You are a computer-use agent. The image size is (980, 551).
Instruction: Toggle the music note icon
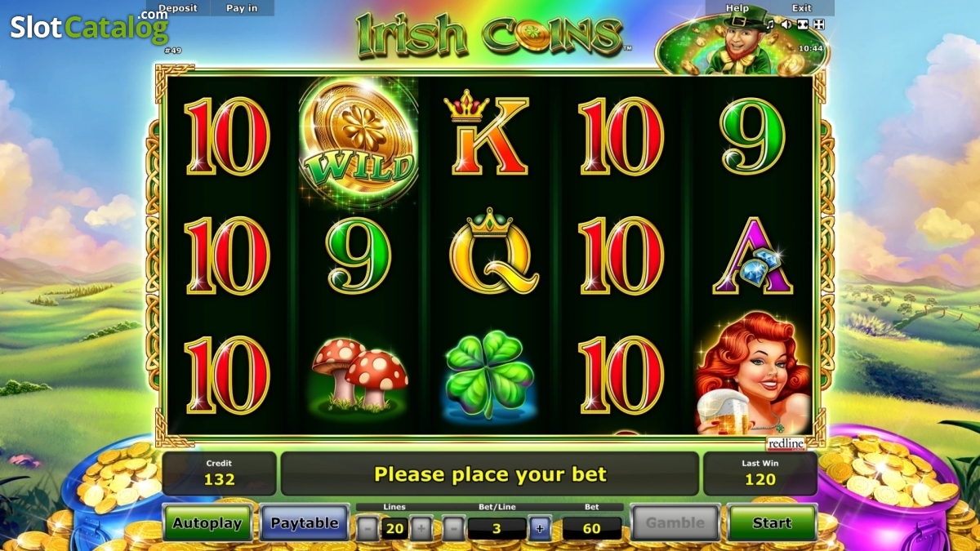coord(772,24)
